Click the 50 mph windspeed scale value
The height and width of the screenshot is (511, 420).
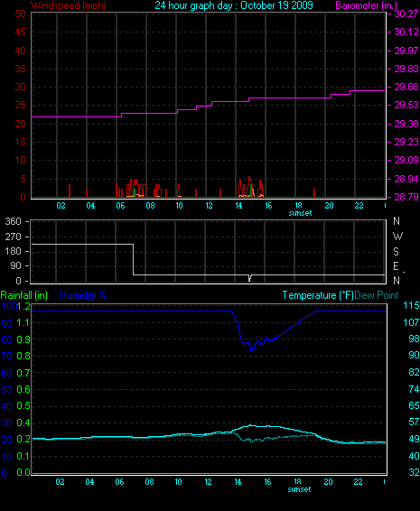pyautogui.click(x=20, y=14)
